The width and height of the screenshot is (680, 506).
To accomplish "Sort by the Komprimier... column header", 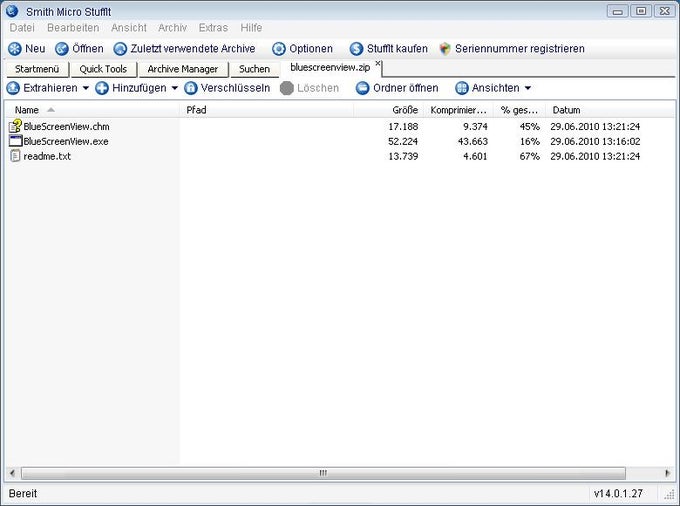I will click(x=458, y=110).
